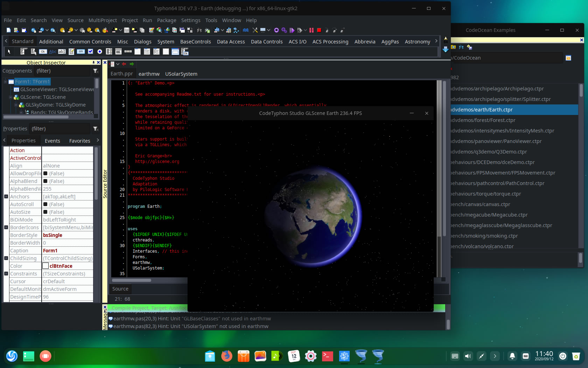This screenshot has width=588, height=368.
Task: Expand the Constraints property
Action: pos(6,274)
